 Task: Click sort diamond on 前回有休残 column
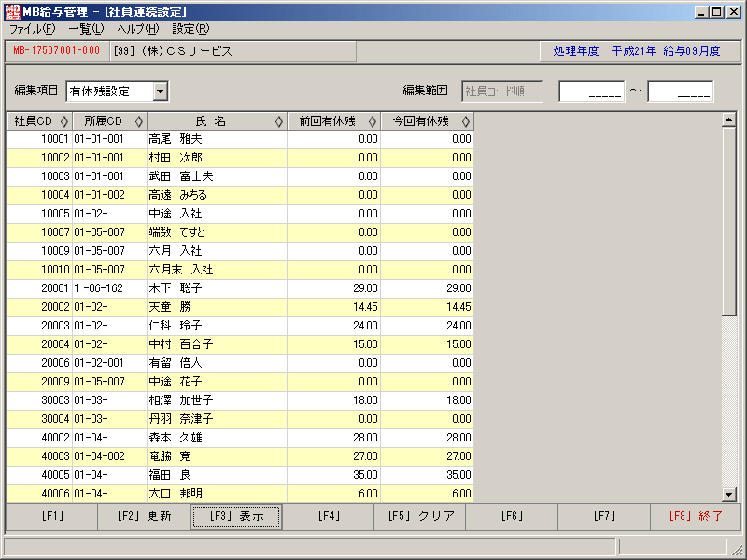(373, 122)
